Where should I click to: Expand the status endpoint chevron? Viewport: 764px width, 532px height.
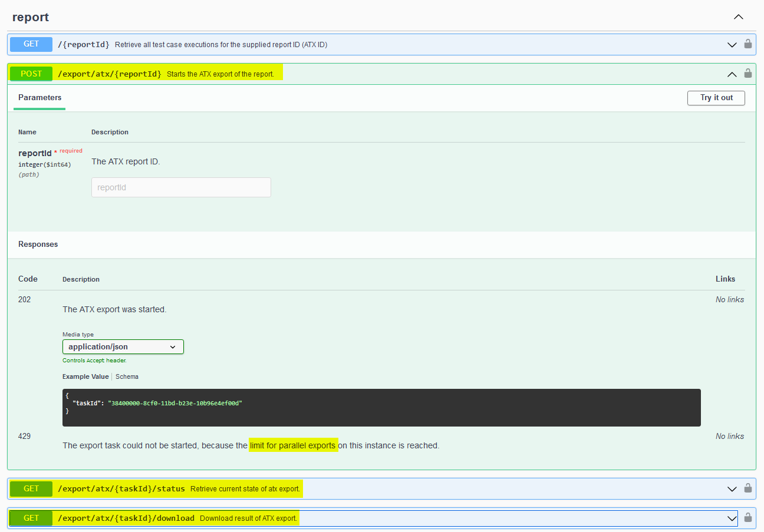click(x=732, y=489)
